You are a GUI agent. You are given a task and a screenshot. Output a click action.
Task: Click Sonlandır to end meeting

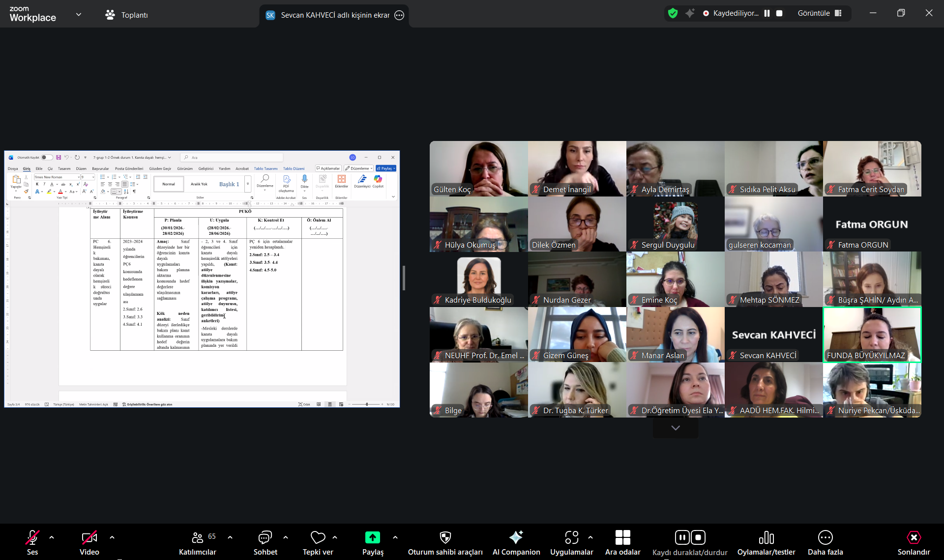(x=913, y=537)
